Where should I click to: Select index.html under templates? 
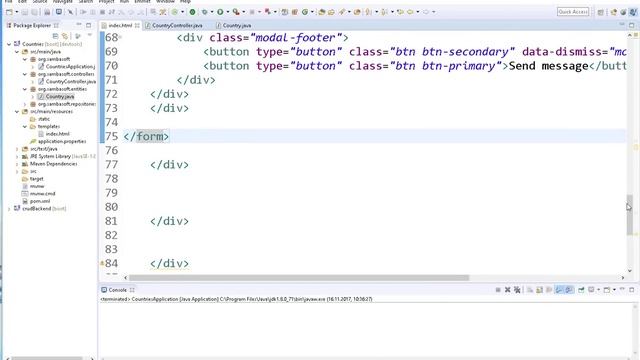(57, 134)
